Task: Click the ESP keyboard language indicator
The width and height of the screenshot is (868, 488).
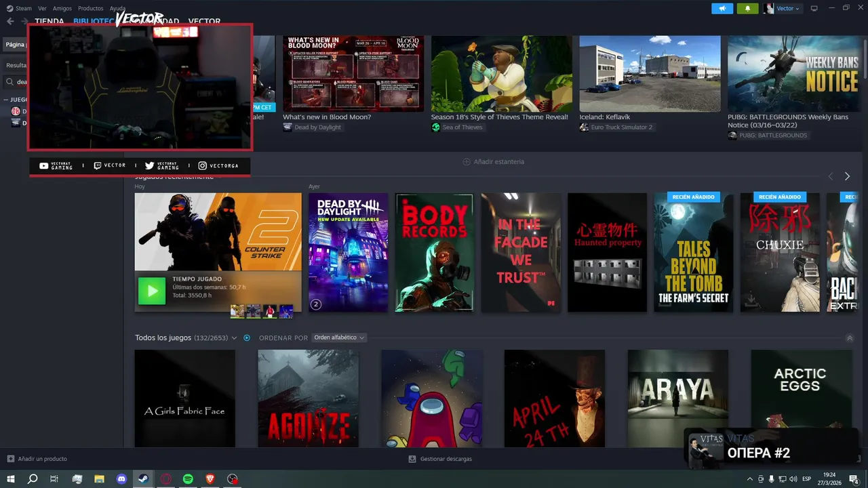Action: (807, 479)
